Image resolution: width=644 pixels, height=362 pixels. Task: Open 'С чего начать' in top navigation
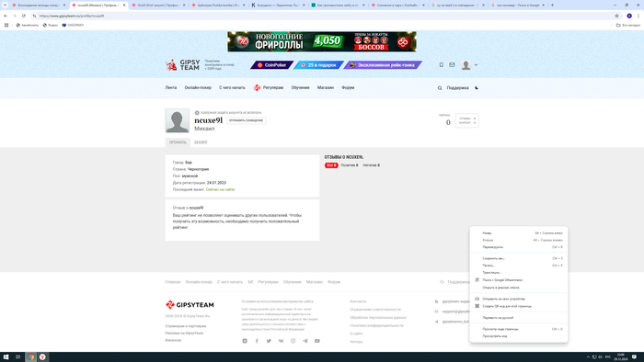[232, 87]
